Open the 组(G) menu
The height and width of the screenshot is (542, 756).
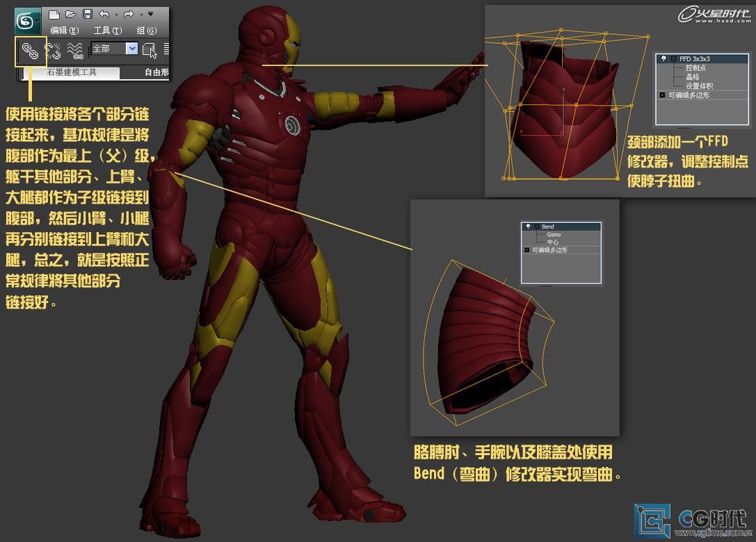coord(147,31)
